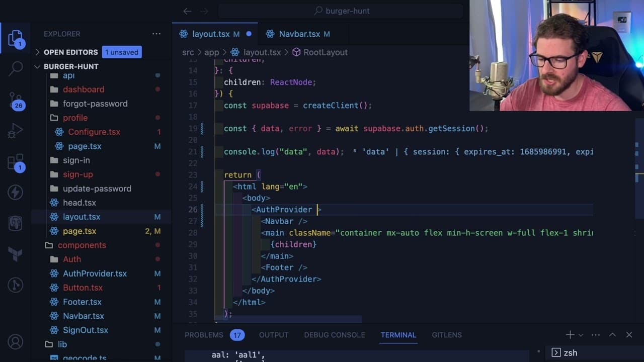
Task: Close the bottom panel
Action: 629,335
